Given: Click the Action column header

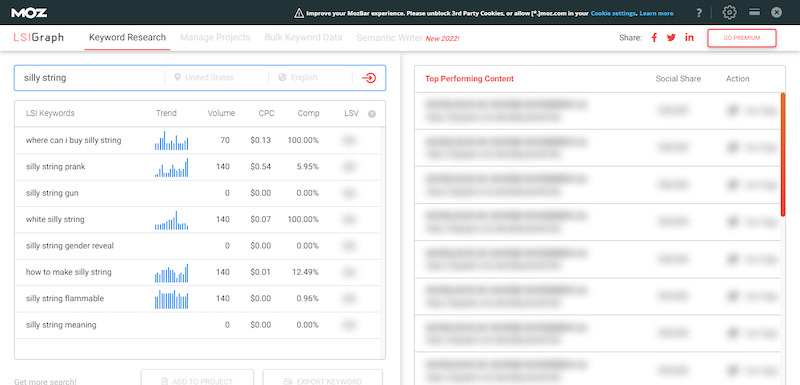Looking at the screenshot, I should (x=738, y=79).
